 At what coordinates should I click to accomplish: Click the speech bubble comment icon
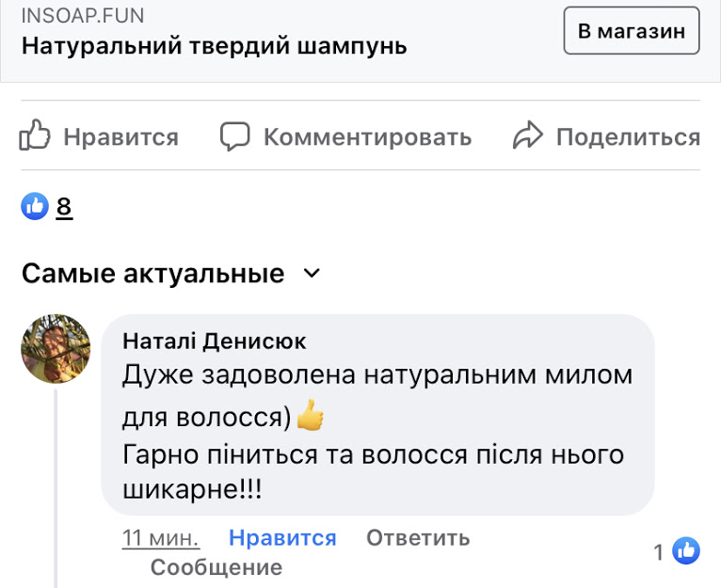click(234, 136)
